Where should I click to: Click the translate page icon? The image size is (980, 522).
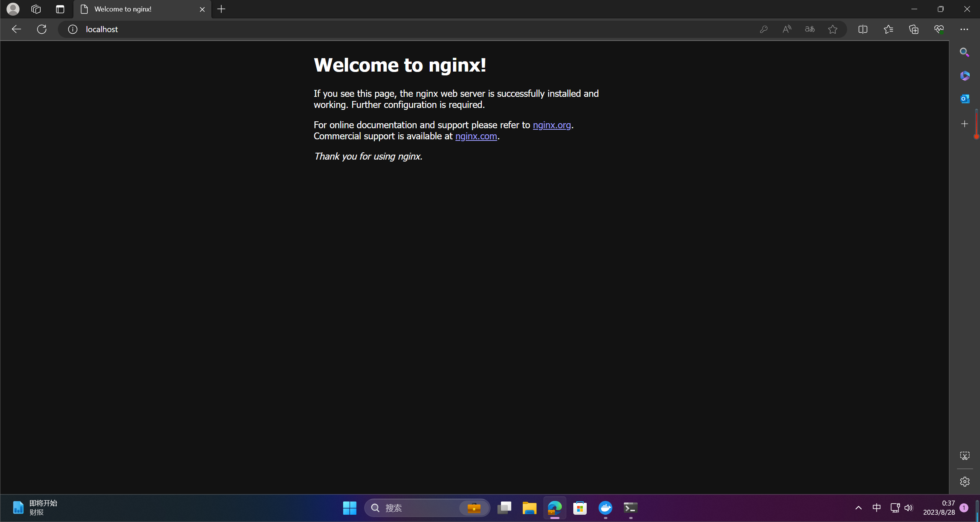(810, 29)
